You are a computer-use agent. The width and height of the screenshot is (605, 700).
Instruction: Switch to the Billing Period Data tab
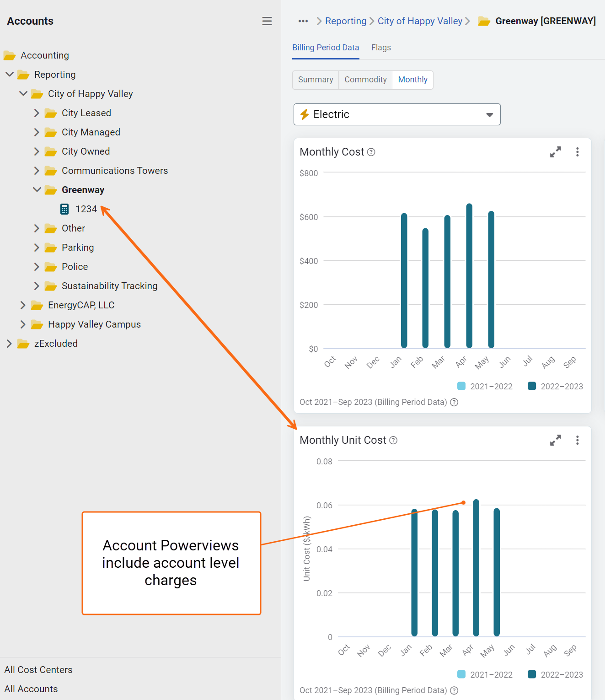coord(326,48)
